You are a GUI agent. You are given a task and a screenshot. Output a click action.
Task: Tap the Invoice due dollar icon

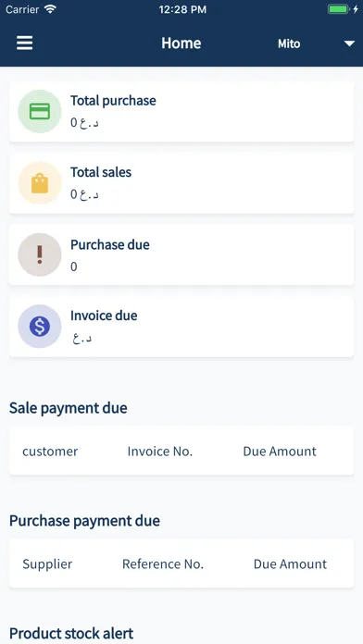click(x=40, y=326)
